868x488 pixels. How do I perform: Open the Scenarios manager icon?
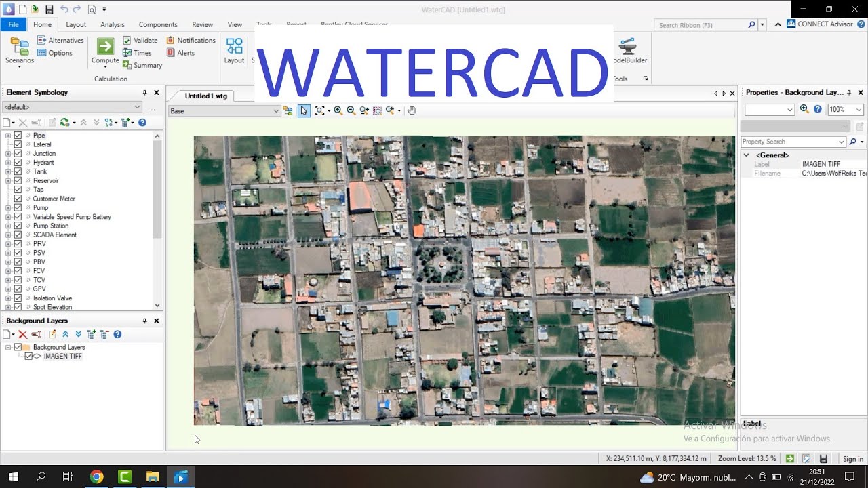click(x=20, y=47)
